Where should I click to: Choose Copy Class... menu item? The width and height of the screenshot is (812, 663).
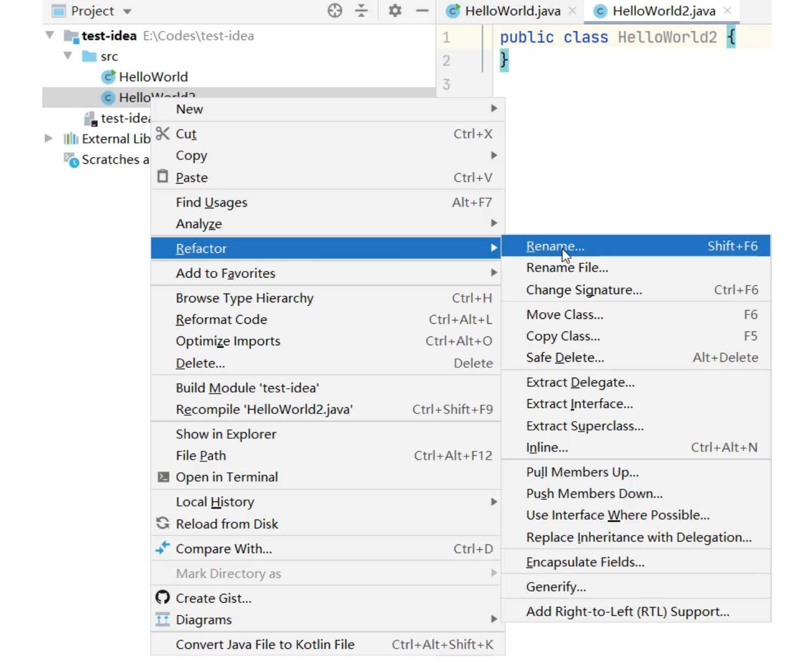click(x=636, y=336)
